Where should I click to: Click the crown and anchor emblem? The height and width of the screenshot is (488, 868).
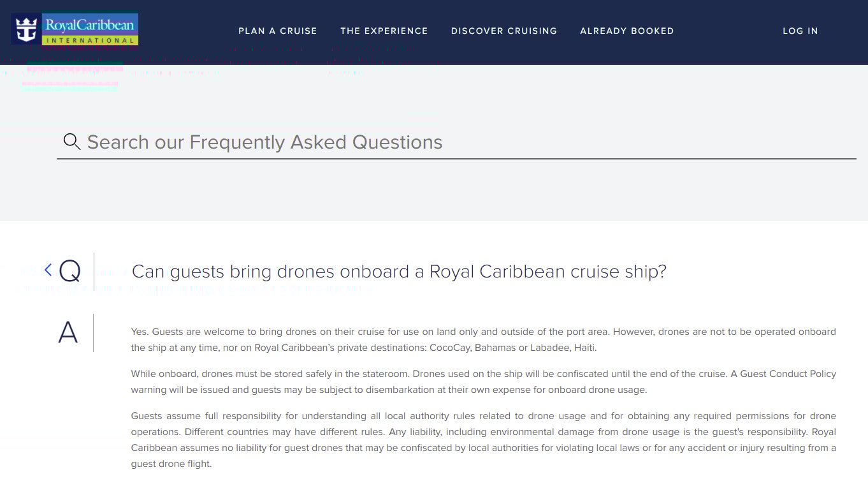(x=26, y=29)
